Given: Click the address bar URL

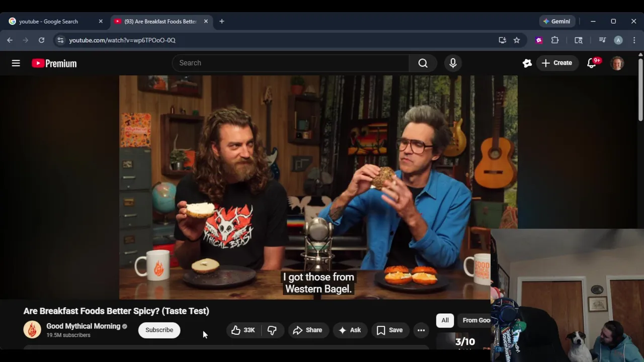Looking at the screenshot, I should 122,40.
